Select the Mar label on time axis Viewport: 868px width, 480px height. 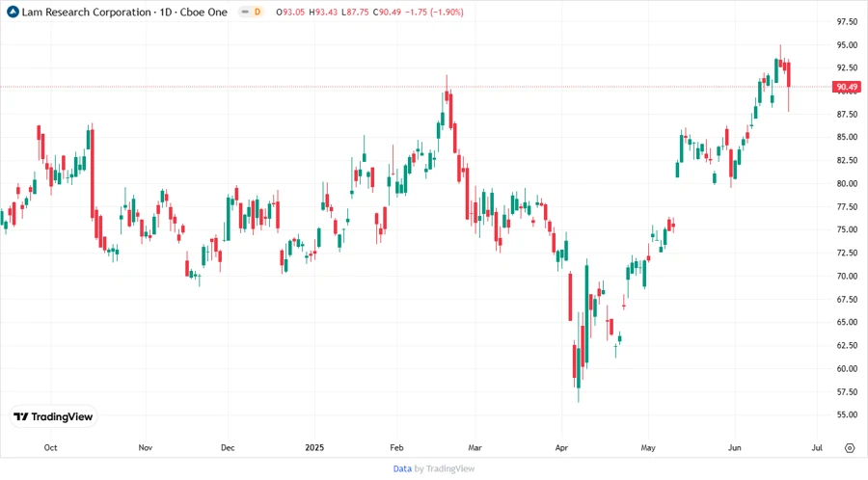pyautogui.click(x=475, y=447)
